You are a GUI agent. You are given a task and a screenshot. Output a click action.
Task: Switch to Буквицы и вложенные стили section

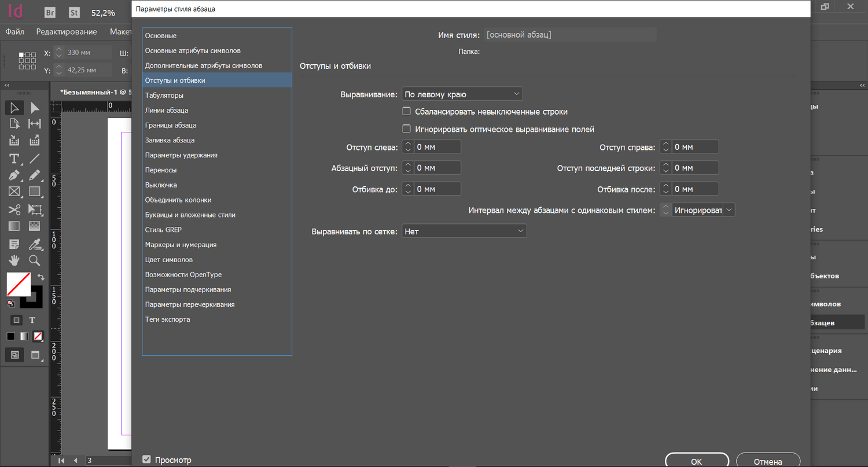[190, 215]
